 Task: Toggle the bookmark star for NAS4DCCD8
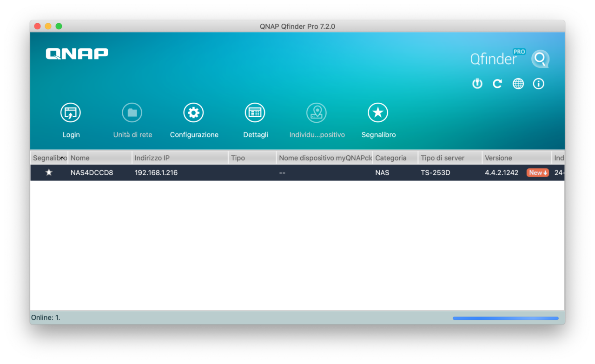pos(48,172)
